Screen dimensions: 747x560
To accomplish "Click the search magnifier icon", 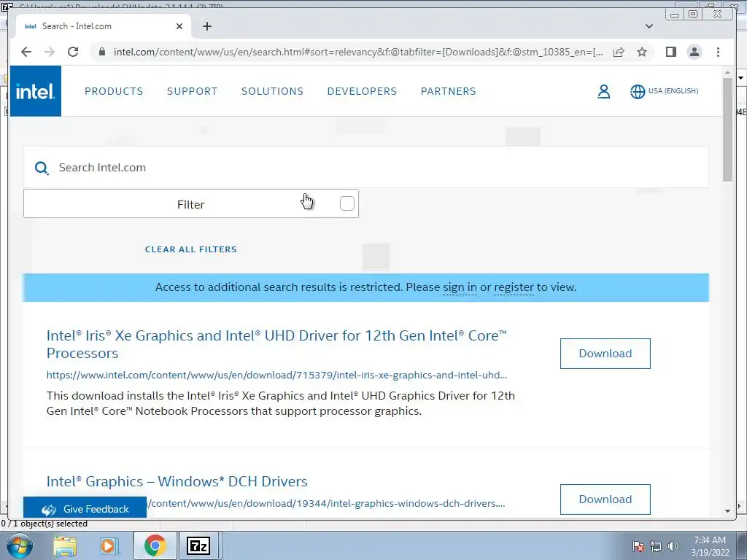I will tap(42, 168).
